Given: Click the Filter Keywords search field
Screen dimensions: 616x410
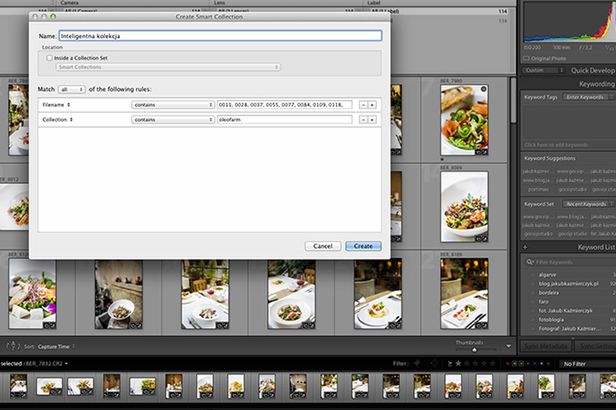Looking at the screenshot, I should [x=571, y=262].
